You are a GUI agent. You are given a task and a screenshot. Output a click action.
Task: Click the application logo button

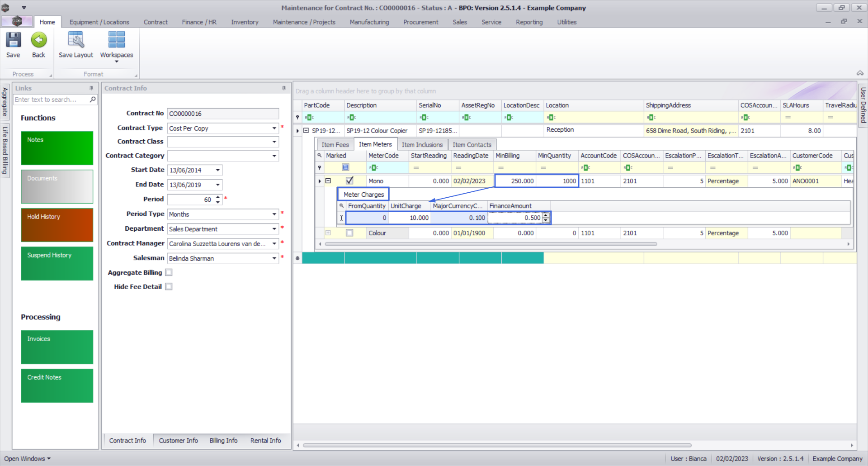[17, 21]
